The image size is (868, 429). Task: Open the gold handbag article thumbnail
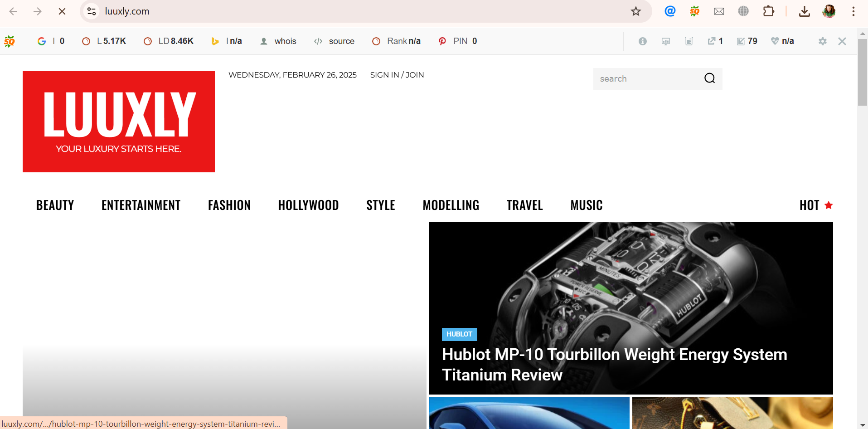coord(732,413)
